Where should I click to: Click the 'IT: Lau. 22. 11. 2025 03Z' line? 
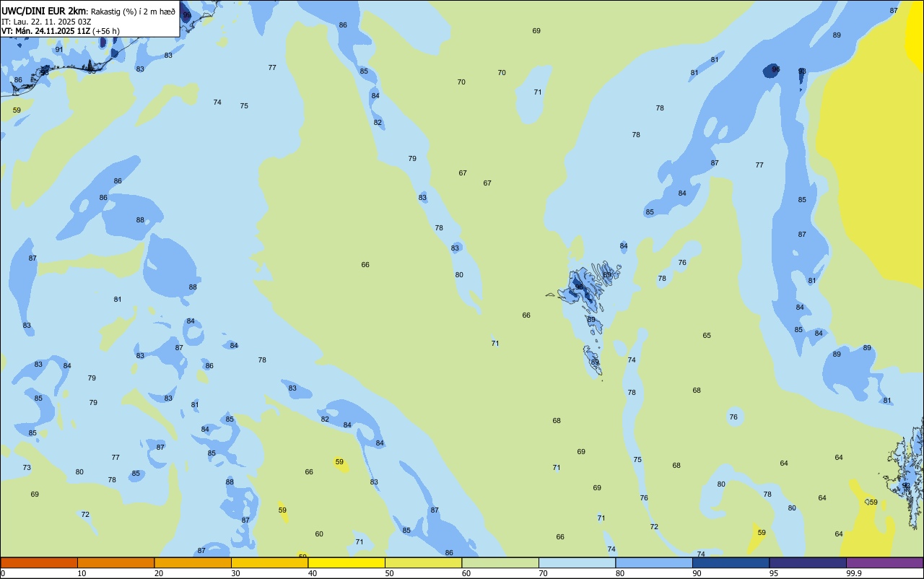[46, 22]
